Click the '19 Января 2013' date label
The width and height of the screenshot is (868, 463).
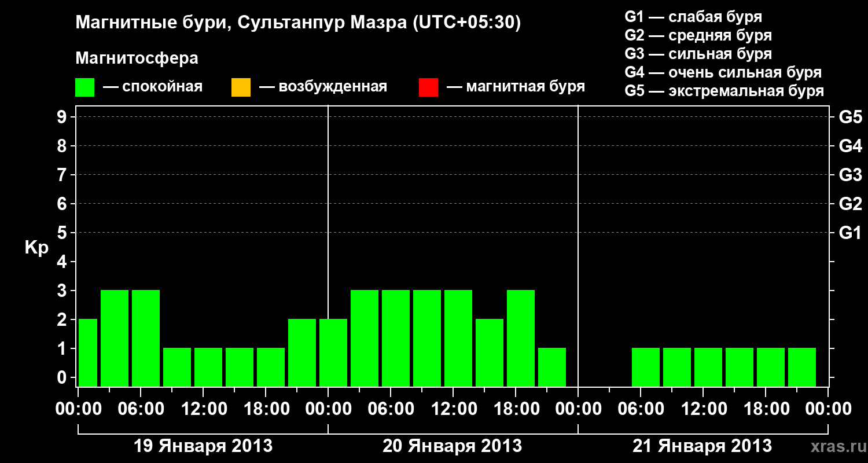pyautogui.click(x=203, y=446)
